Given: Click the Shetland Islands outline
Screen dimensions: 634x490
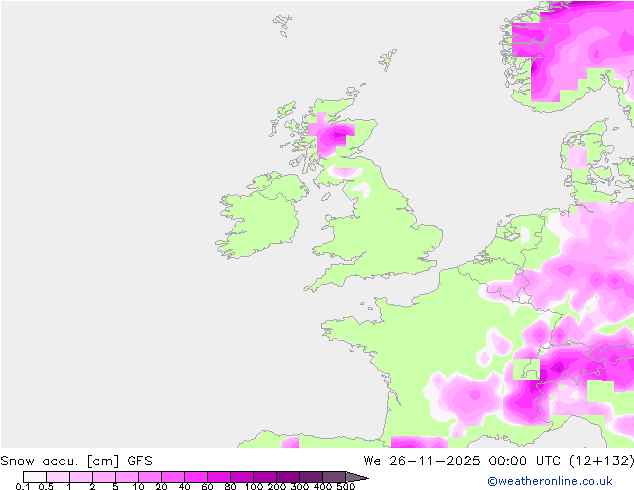Looking at the screenshot, I should click(x=388, y=60).
